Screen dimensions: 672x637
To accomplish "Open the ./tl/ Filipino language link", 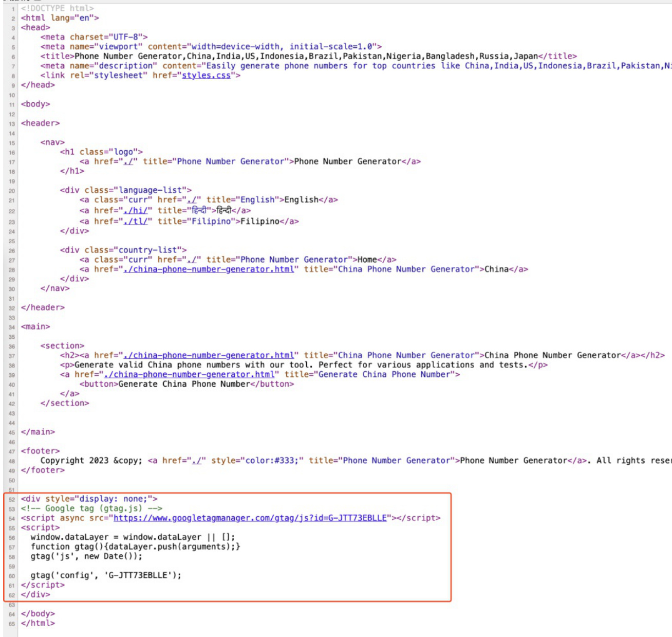I will [x=136, y=221].
